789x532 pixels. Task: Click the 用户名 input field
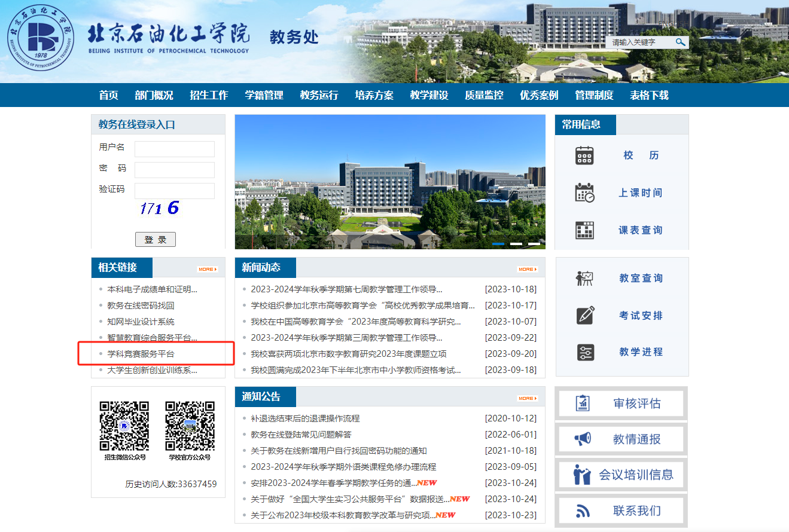tap(175, 149)
